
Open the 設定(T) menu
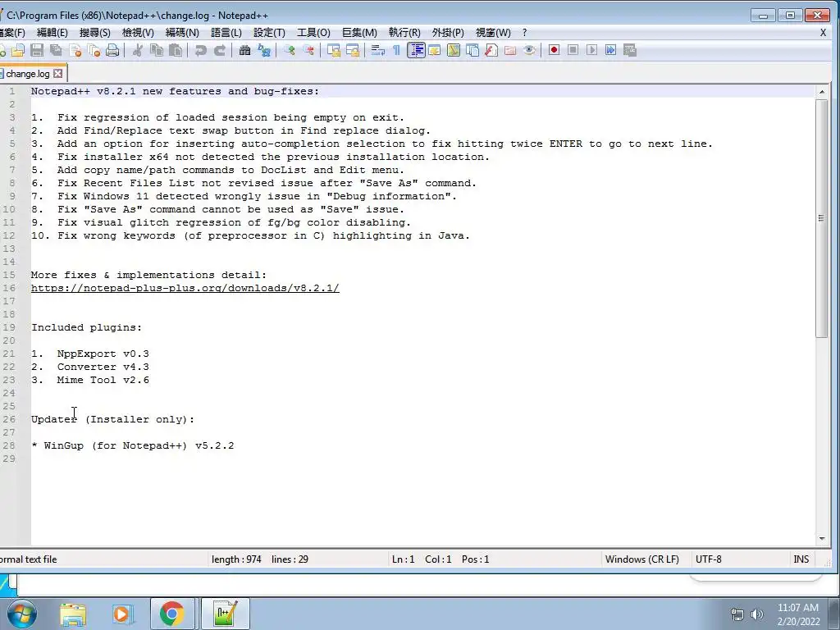(x=269, y=33)
